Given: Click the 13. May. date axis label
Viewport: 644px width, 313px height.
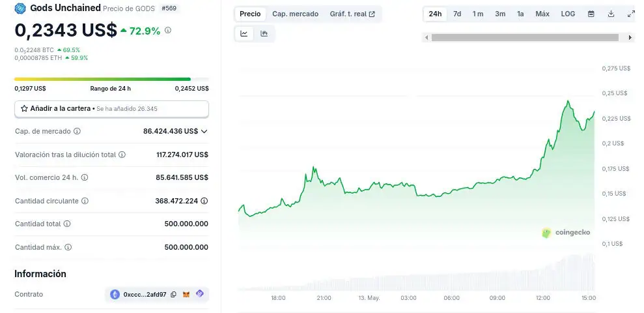Looking at the screenshot, I should click(369, 298).
